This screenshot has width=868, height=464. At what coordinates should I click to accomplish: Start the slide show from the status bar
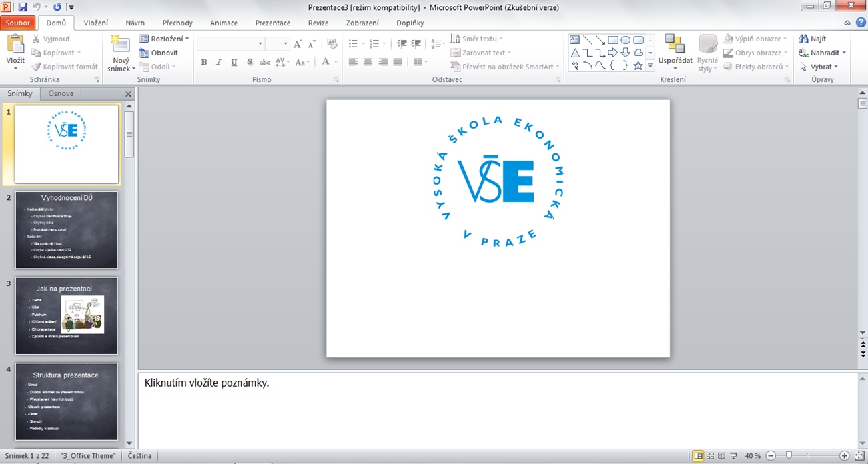click(x=735, y=456)
